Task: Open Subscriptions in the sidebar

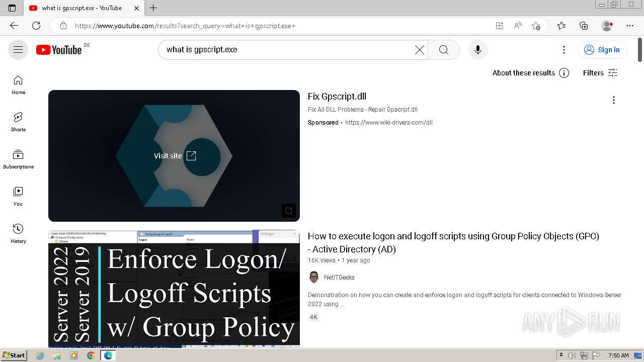Action: click(18, 159)
